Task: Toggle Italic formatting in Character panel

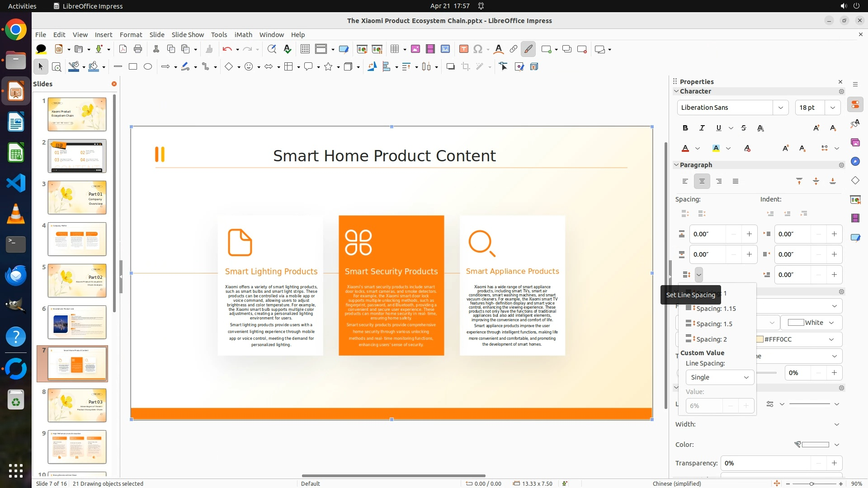Action: tap(702, 128)
